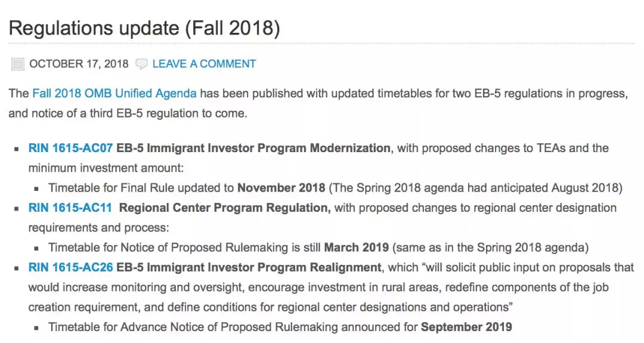Open the Regulations update (Fall 2018) post title
This screenshot has width=644, height=343.
(x=144, y=28)
